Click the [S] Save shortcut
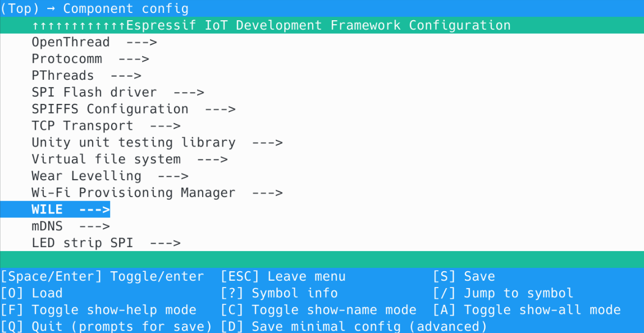 pyautogui.click(x=464, y=276)
